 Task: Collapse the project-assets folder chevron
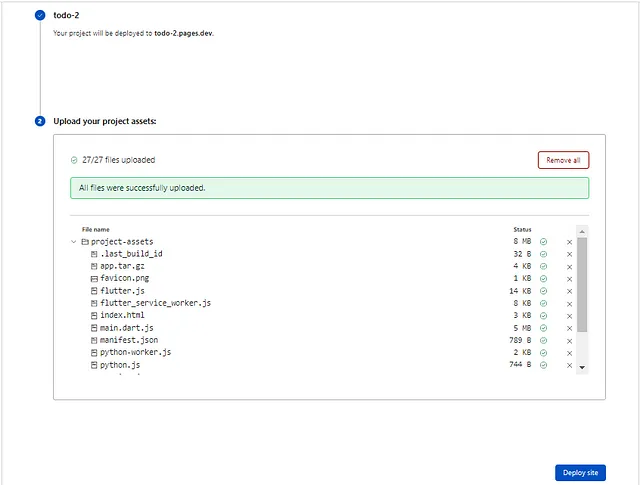74,242
